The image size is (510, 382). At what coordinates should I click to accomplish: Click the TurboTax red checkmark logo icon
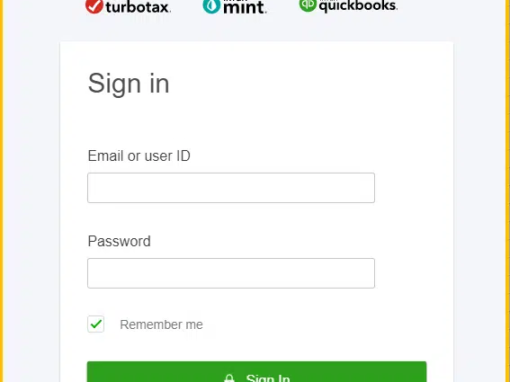pyautogui.click(x=94, y=6)
